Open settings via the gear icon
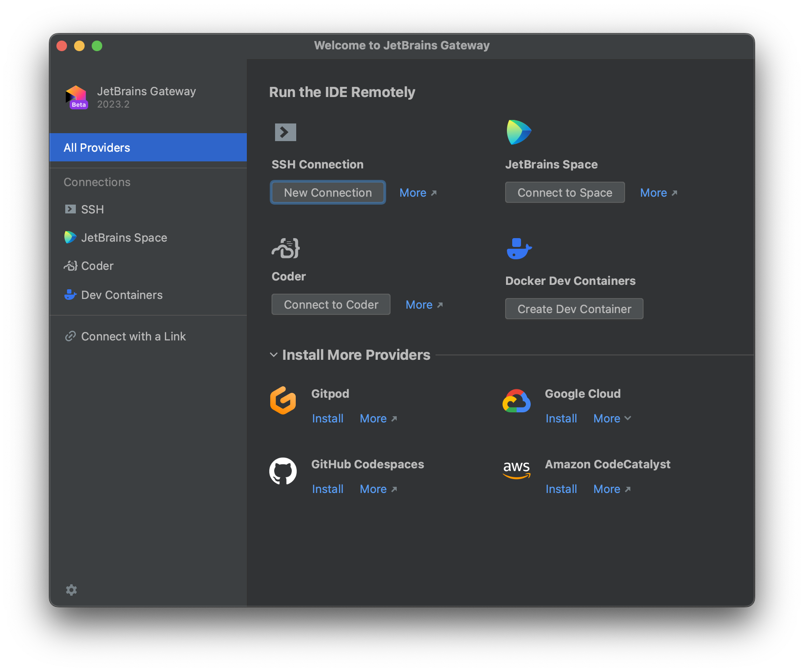 coord(71,590)
